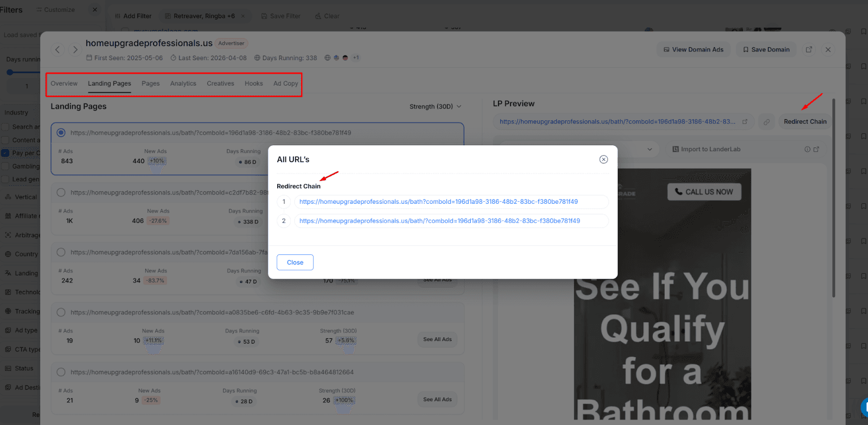Click the Close button in All URL's dialog
Viewport: 868px width, 425px height.
click(x=295, y=262)
